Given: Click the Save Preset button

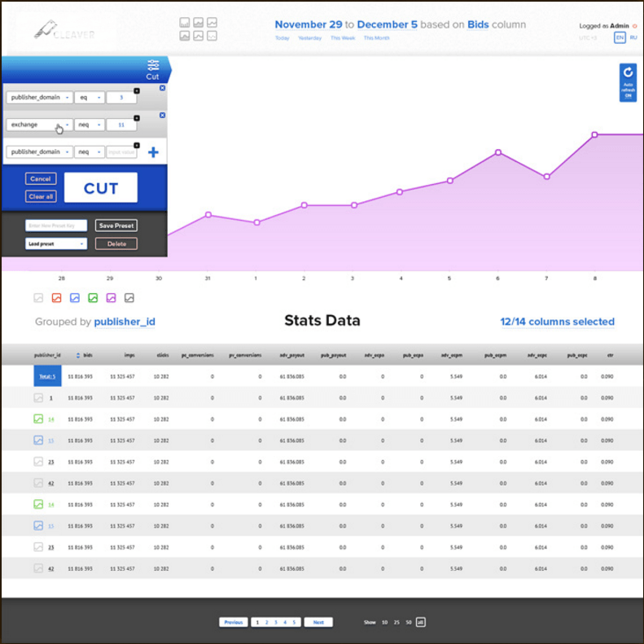Looking at the screenshot, I should point(116,226).
